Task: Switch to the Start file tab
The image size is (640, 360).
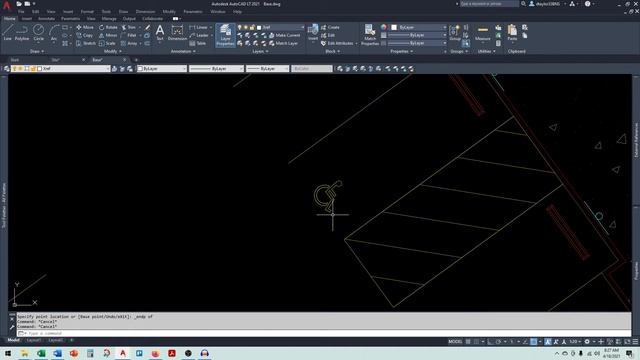Action: point(15,60)
